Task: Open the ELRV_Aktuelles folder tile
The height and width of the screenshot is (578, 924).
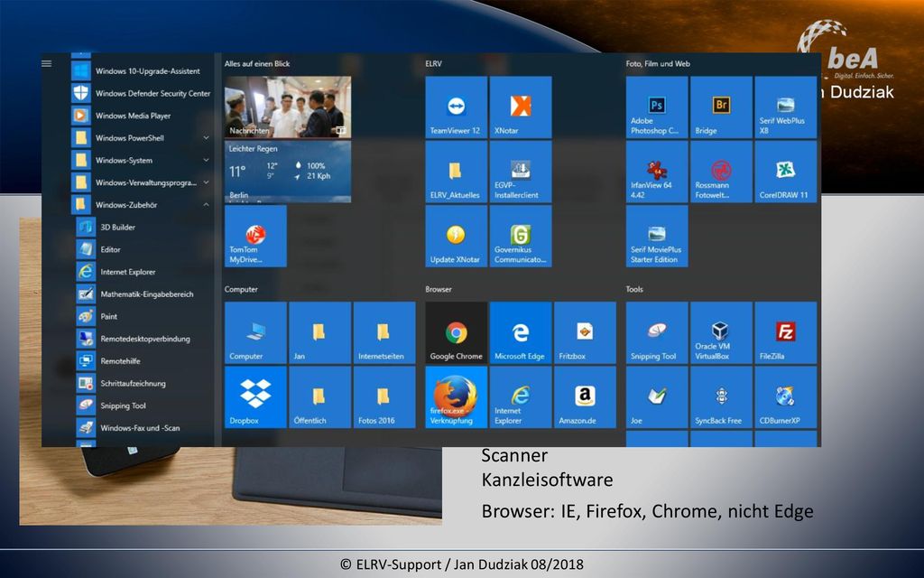Action: [456, 172]
